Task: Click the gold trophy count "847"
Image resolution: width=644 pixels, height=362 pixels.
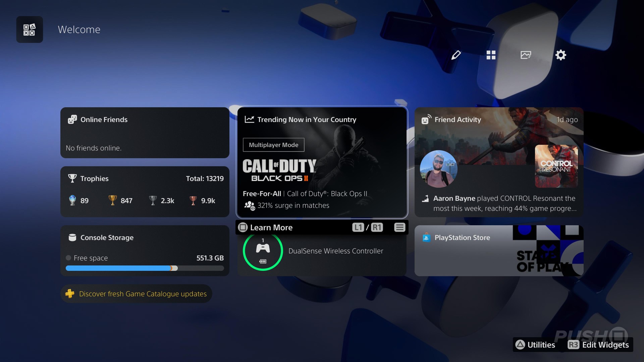Action: click(126, 201)
